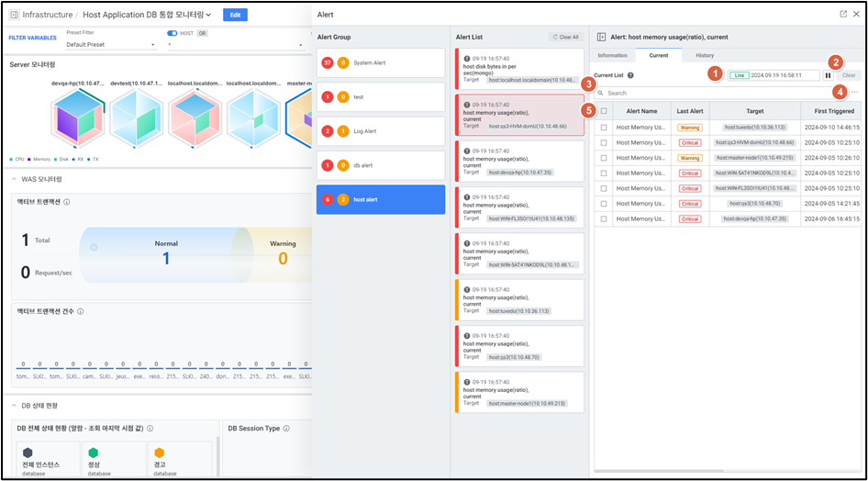Toggle the HOST filter switch

(x=172, y=33)
